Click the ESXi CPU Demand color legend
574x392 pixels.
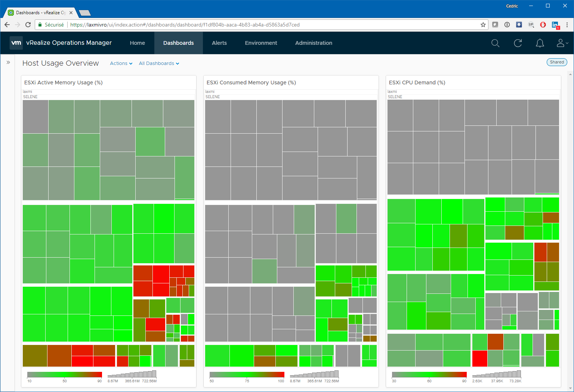429,374
